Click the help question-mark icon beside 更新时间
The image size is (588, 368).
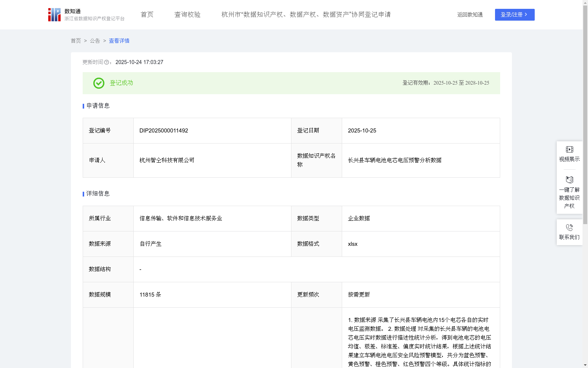107,63
